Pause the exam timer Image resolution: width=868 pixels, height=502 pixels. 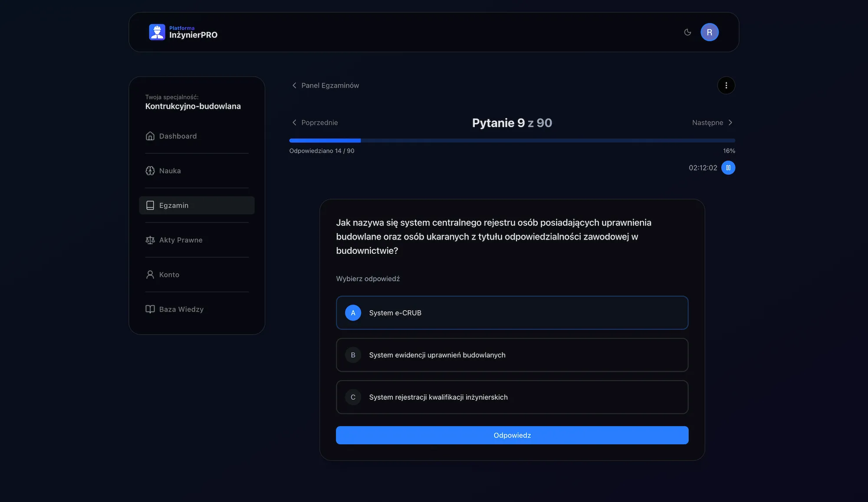pyautogui.click(x=728, y=168)
